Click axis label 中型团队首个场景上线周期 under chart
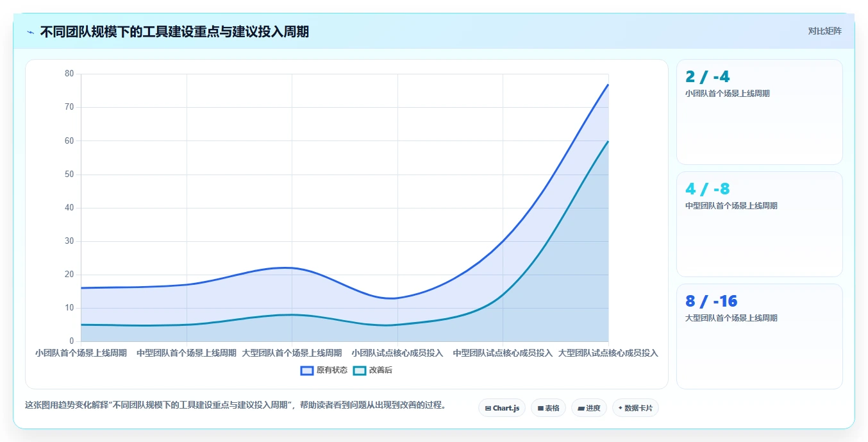868x442 pixels. tap(187, 353)
